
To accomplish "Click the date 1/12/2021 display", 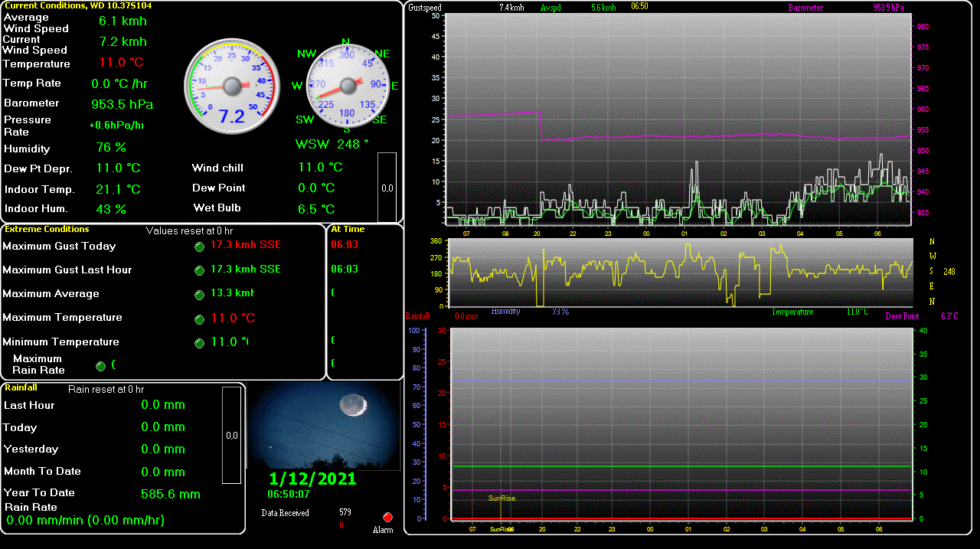I will [312, 479].
